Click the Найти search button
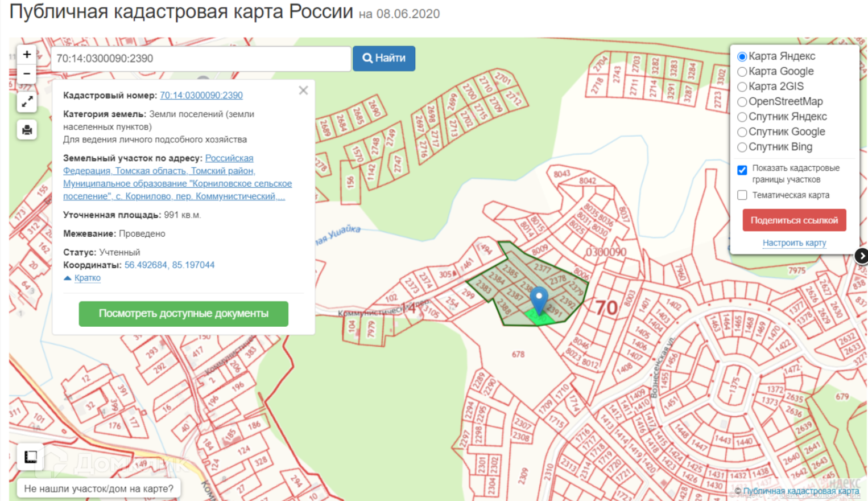Image resolution: width=868 pixels, height=501 pixels. tap(384, 58)
